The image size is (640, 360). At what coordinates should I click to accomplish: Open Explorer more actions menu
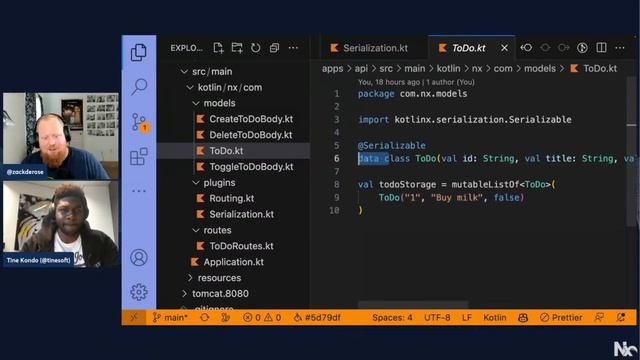[293, 48]
